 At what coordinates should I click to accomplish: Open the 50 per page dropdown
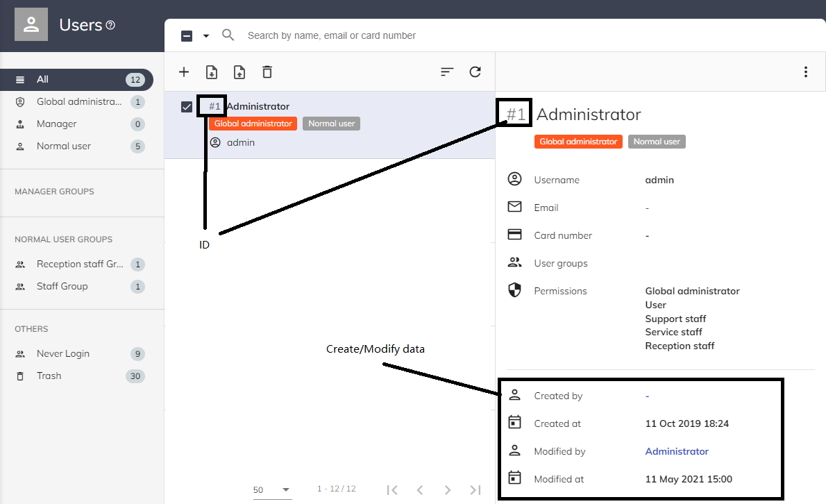(271, 489)
